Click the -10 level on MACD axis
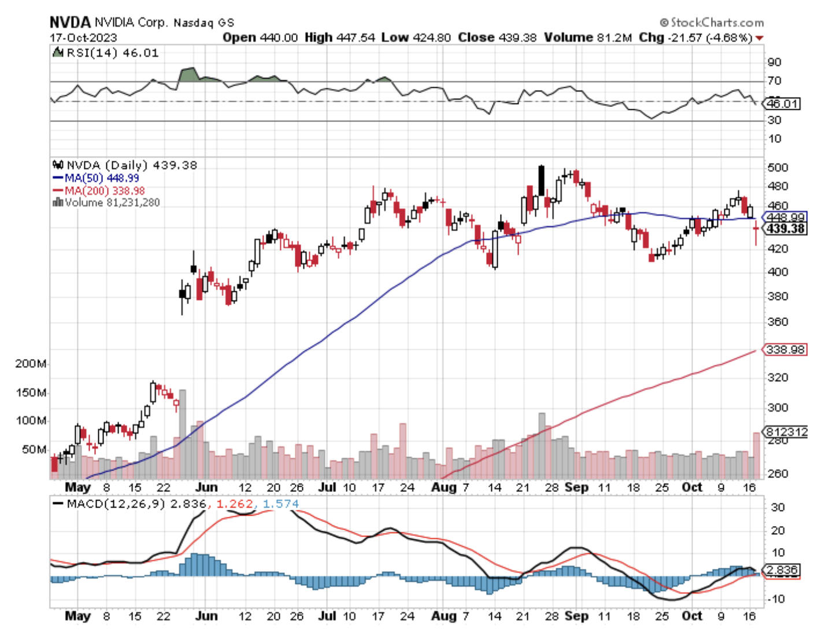This screenshot has width=822, height=644. [x=775, y=599]
